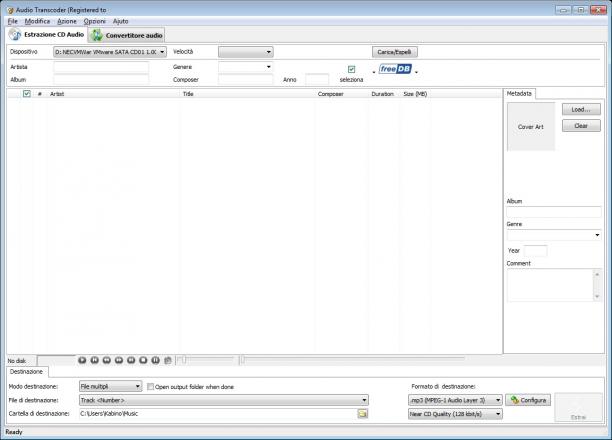Click the Size (MB) column header
The width and height of the screenshot is (612, 440).
[x=415, y=94]
